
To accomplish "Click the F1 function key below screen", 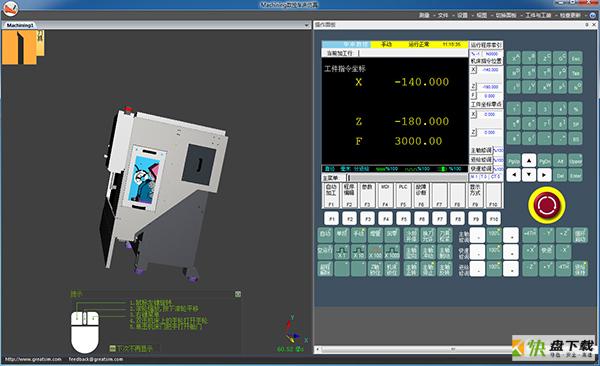I will [331, 219].
